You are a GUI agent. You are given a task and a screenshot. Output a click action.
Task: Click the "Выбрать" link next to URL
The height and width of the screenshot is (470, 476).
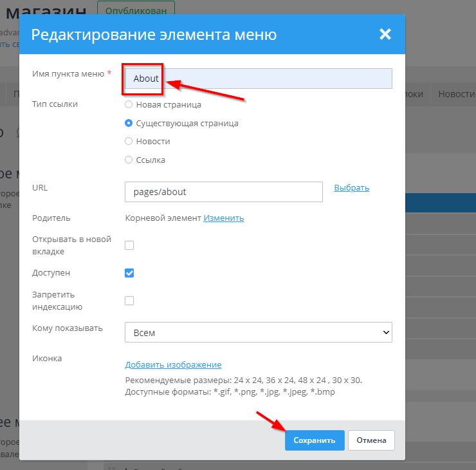point(351,187)
